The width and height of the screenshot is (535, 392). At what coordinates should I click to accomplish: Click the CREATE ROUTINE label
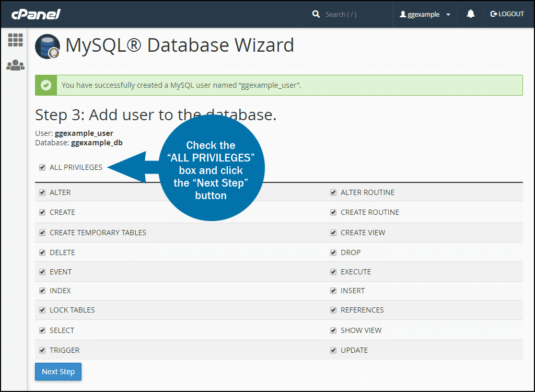pos(370,212)
